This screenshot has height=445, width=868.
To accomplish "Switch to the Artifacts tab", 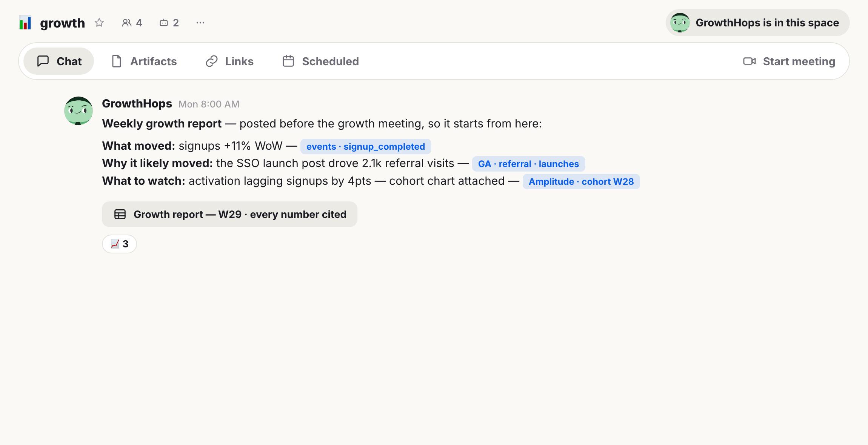I will pyautogui.click(x=144, y=61).
